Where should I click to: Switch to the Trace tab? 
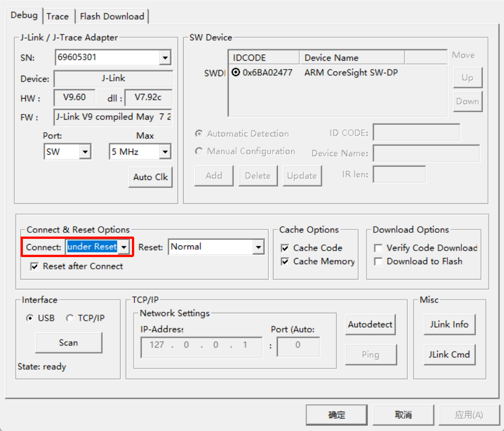[x=58, y=16]
